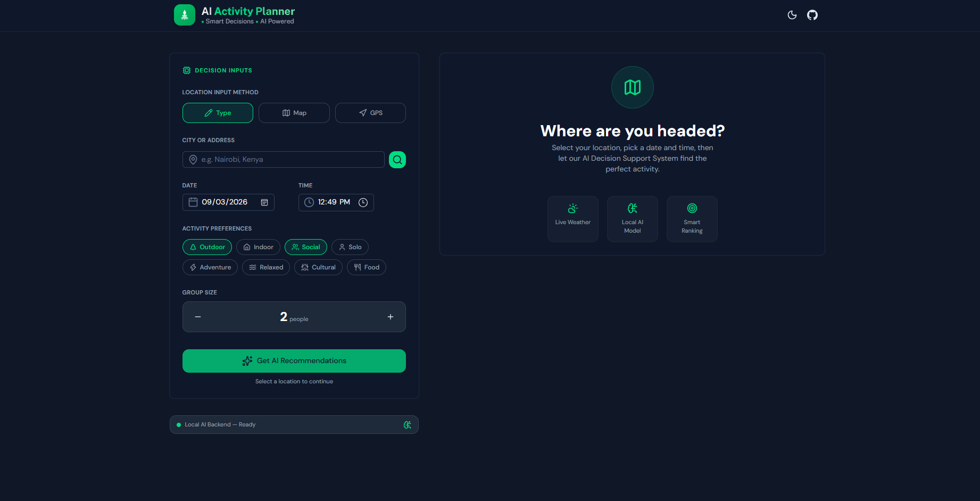Toggle the Relaxed activity preference
Image resolution: width=980 pixels, height=501 pixels.
(x=266, y=267)
